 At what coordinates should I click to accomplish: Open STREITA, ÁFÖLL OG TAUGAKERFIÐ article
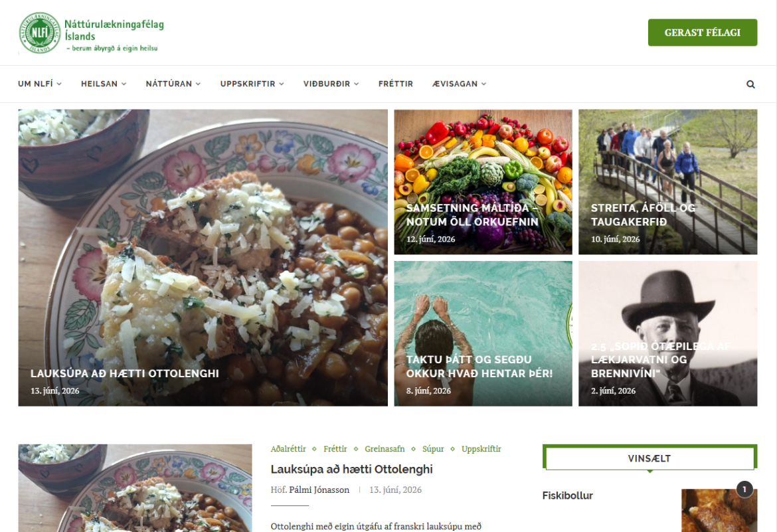pyautogui.click(x=644, y=215)
